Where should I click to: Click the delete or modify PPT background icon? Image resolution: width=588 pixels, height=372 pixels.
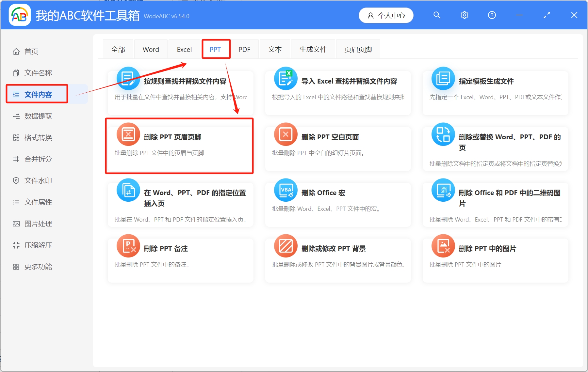[286, 246]
